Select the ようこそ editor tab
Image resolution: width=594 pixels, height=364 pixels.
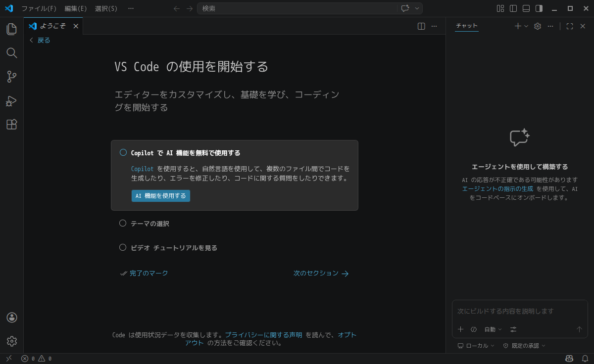pyautogui.click(x=53, y=26)
